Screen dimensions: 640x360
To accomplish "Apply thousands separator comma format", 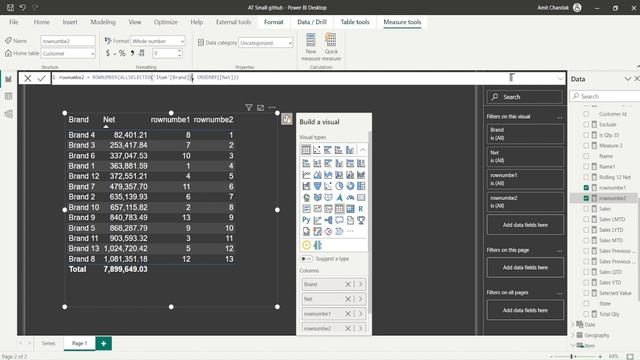I will (x=132, y=53).
